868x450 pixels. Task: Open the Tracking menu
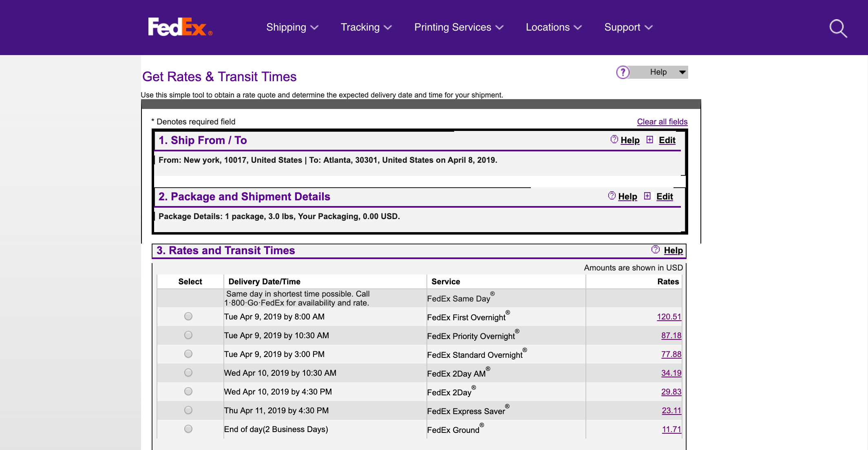(x=366, y=27)
